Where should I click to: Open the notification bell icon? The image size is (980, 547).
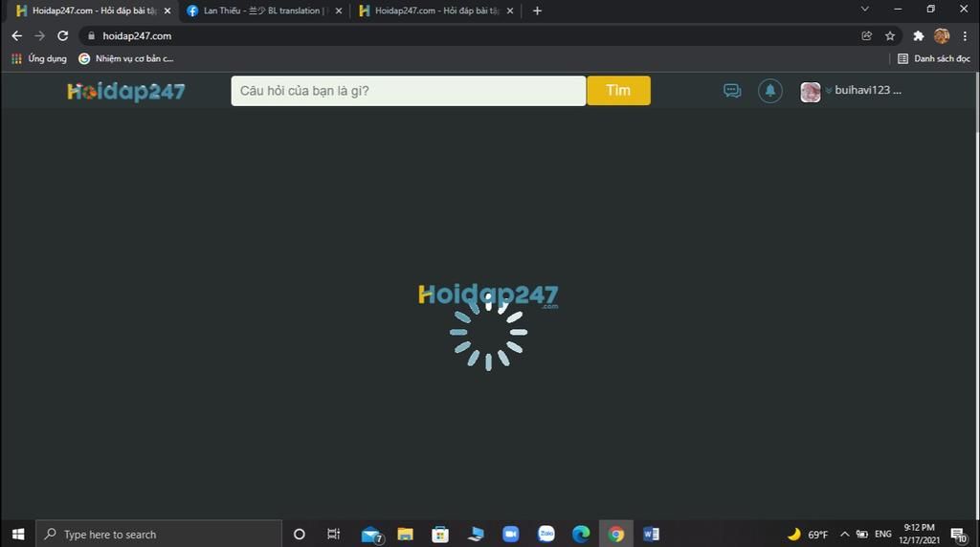click(x=770, y=91)
